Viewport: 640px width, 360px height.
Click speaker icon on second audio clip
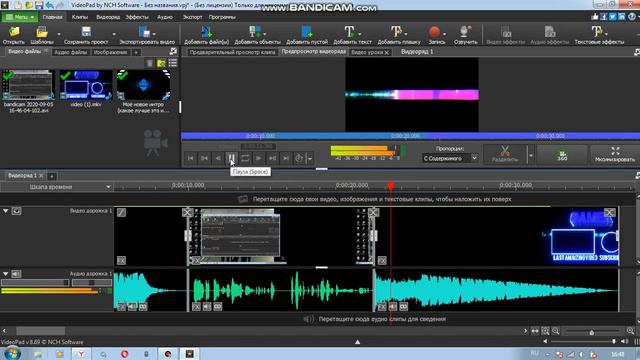(207, 306)
